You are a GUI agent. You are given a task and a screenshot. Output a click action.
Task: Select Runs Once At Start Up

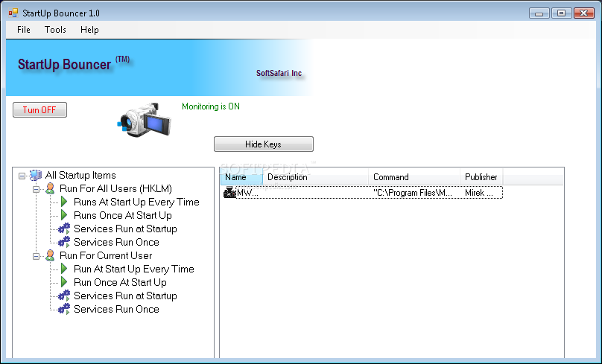click(122, 216)
